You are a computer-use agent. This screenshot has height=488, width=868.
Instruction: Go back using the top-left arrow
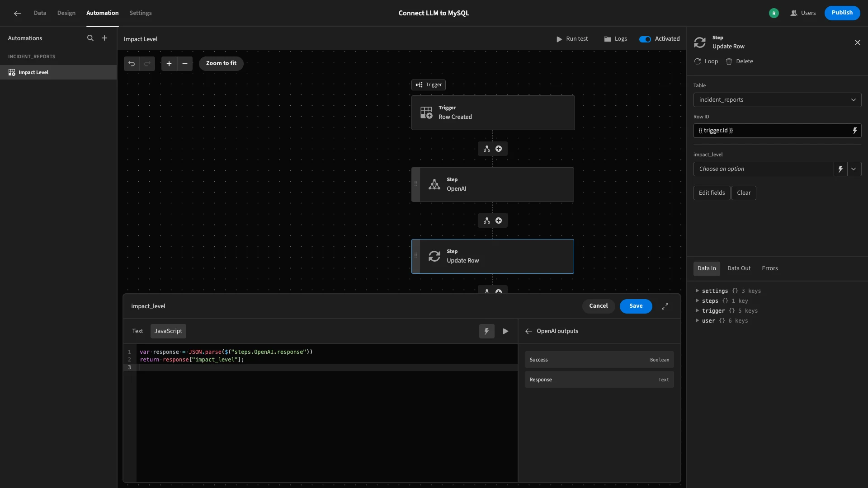17,13
